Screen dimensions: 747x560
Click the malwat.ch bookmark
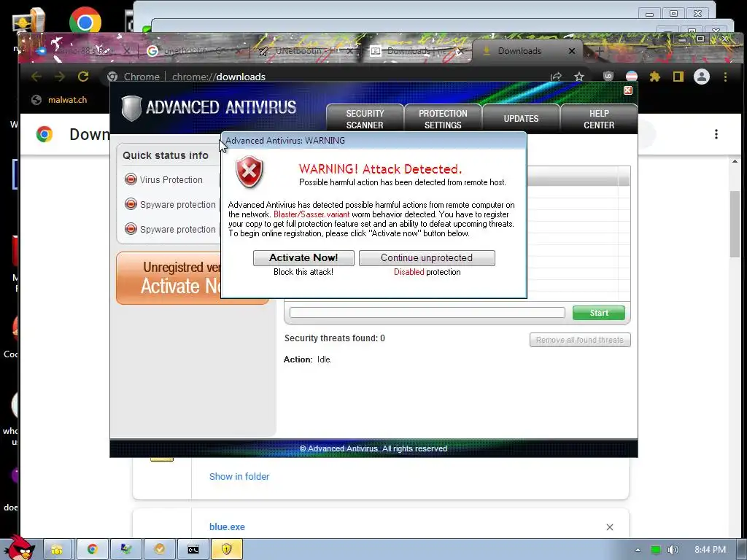pyautogui.click(x=60, y=99)
